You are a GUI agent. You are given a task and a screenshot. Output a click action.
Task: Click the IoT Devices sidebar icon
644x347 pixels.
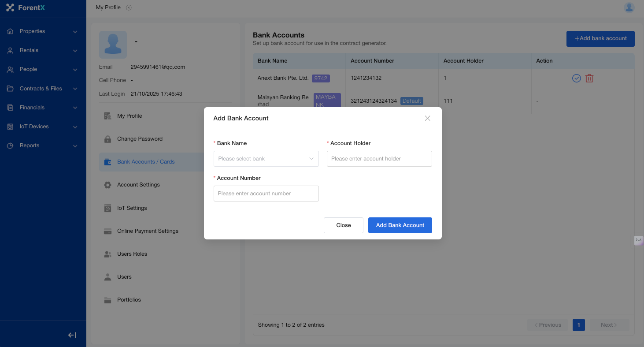click(x=10, y=127)
